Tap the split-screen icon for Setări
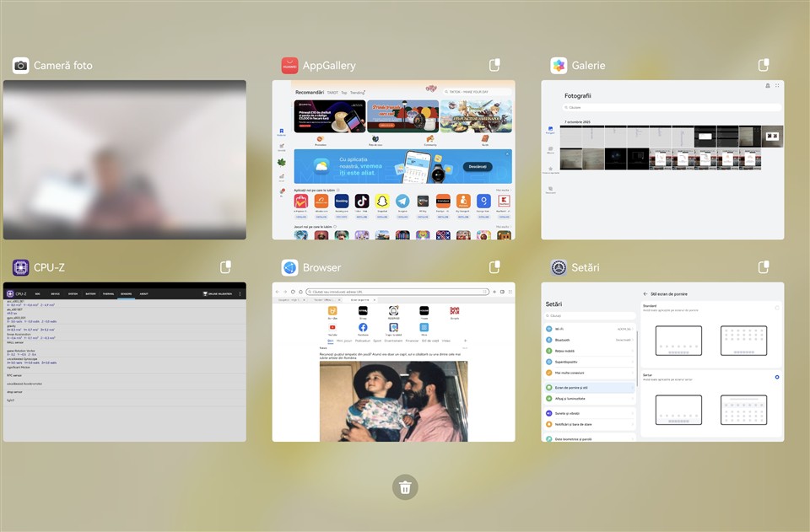Screen dimensions: 810x532 pos(764,267)
